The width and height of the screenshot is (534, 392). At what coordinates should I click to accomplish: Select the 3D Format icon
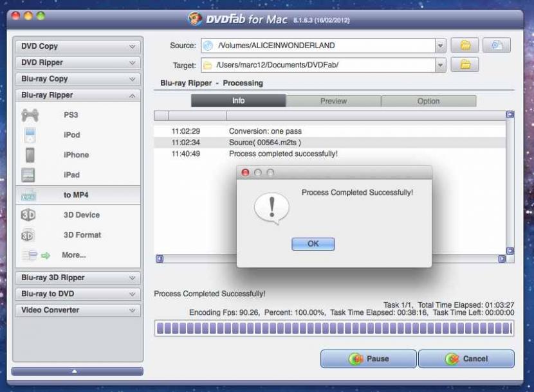(x=28, y=235)
